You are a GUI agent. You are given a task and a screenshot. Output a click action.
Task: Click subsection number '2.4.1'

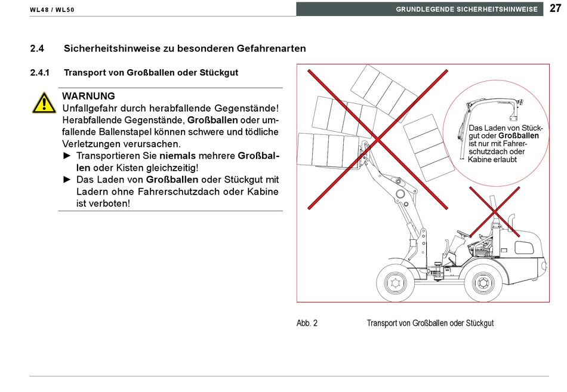tap(40, 73)
